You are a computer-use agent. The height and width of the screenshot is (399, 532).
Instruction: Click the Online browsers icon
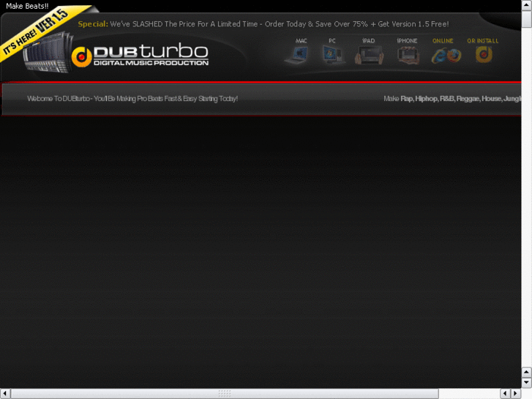446,56
